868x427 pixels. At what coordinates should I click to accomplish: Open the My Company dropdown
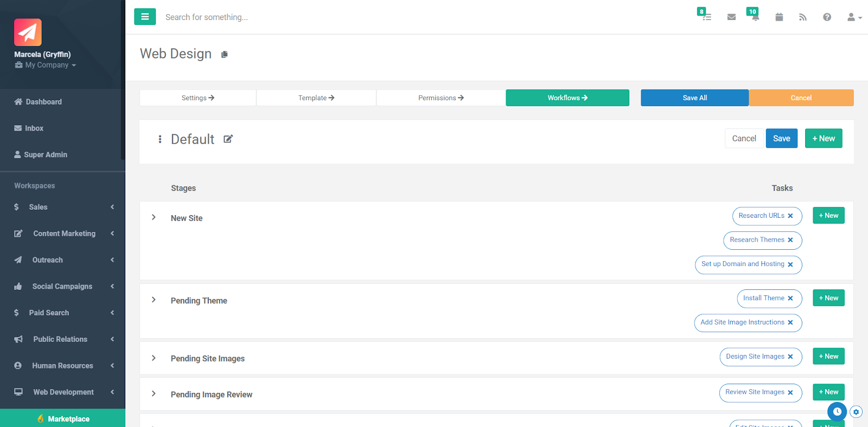[x=46, y=65]
